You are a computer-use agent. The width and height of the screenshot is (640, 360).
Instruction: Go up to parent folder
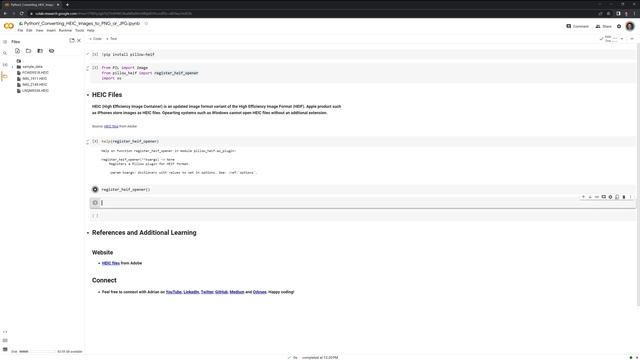tap(19, 61)
